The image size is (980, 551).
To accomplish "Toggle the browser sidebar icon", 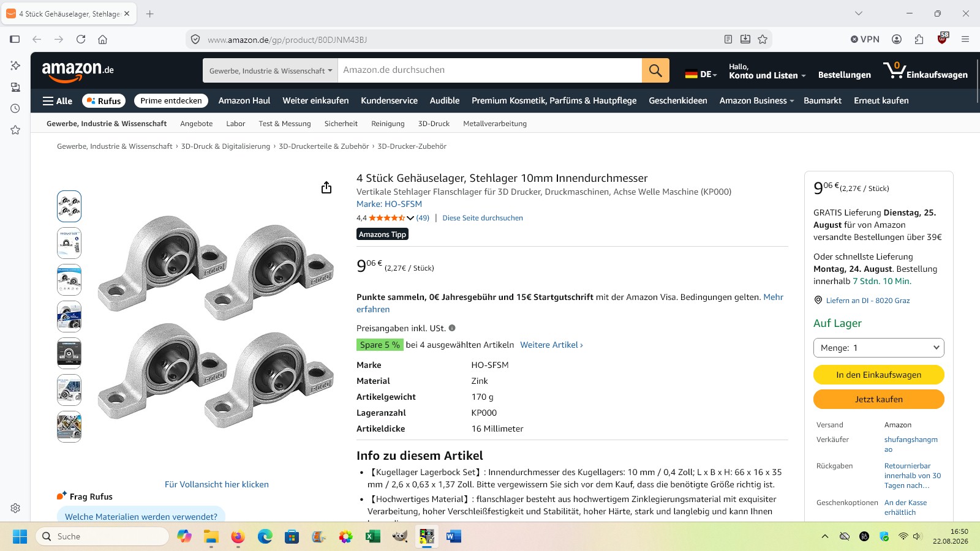I will click(15, 39).
